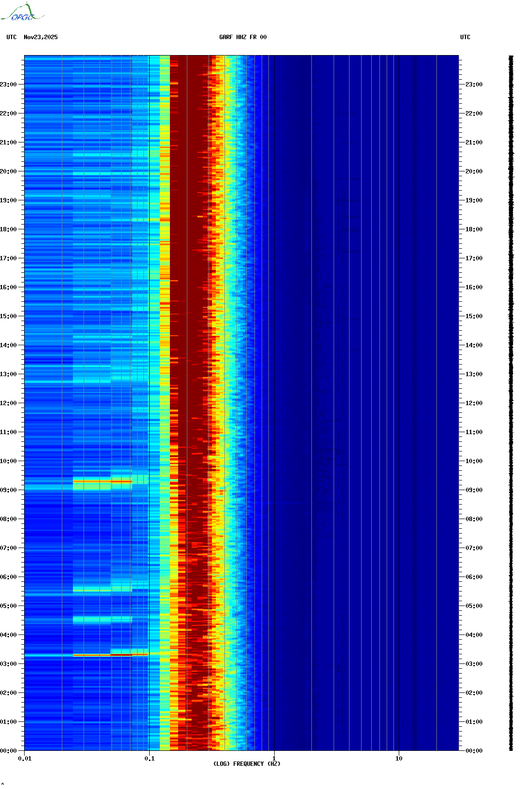The width and height of the screenshot is (532, 789).
Task: Select the 18:00 marker on right axis
Action: click(x=474, y=229)
